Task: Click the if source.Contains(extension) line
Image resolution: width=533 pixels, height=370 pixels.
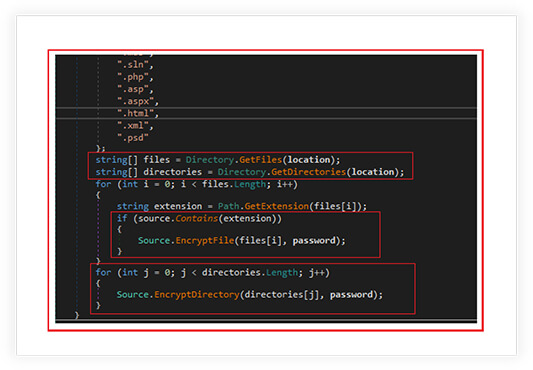Action: pos(199,218)
